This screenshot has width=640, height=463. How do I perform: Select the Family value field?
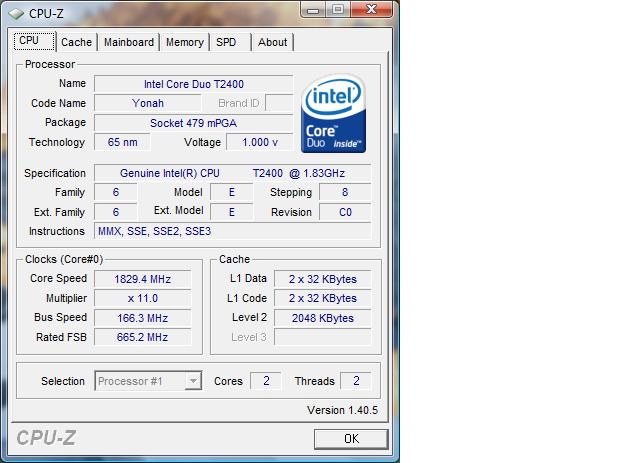coord(116,192)
